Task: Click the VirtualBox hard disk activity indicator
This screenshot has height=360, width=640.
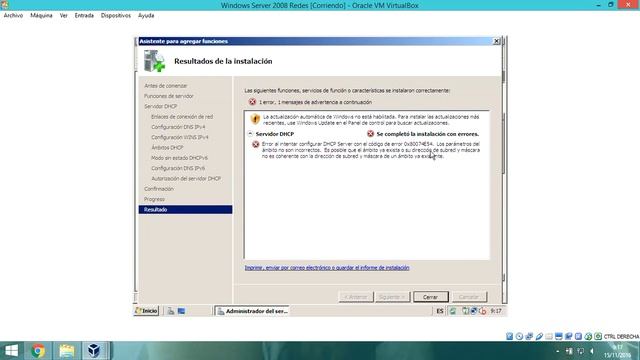Action: (x=509, y=336)
